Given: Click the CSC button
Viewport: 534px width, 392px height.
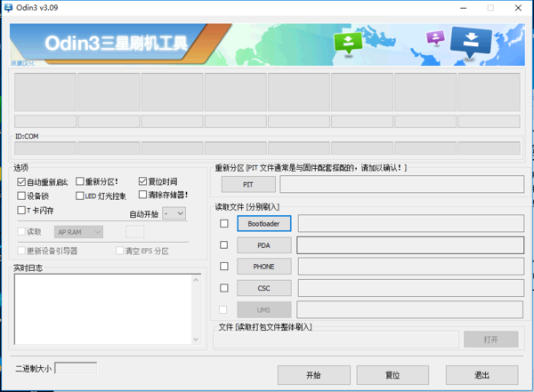Looking at the screenshot, I should 264,288.
